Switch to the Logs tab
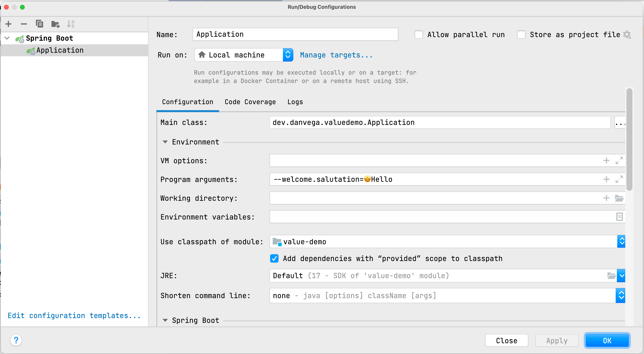 tap(295, 102)
